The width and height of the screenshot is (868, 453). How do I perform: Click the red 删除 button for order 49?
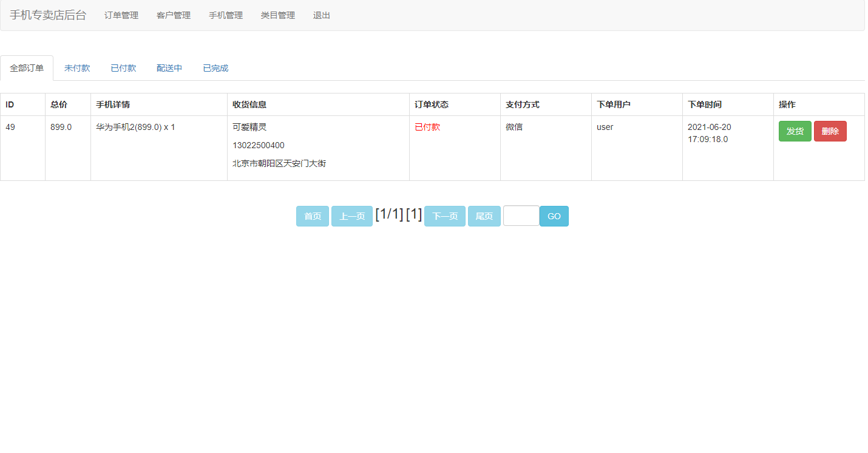point(830,131)
